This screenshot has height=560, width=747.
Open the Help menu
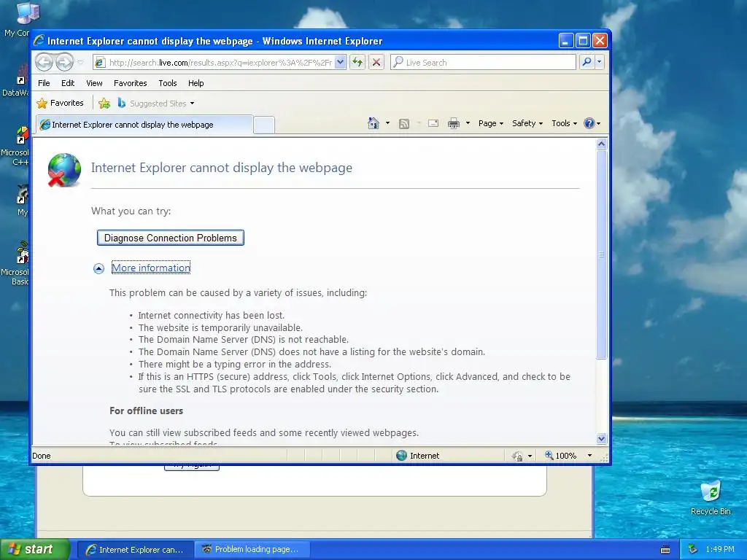pyautogui.click(x=196, y=83)
